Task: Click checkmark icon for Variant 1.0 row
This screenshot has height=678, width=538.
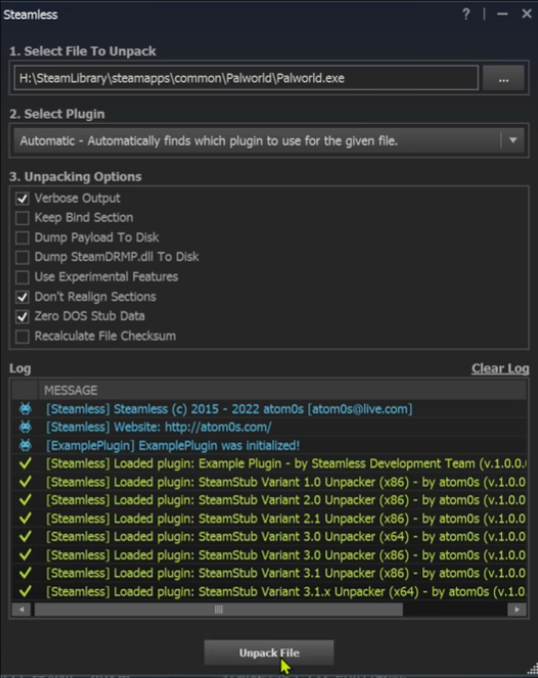Action: point(26,482)
